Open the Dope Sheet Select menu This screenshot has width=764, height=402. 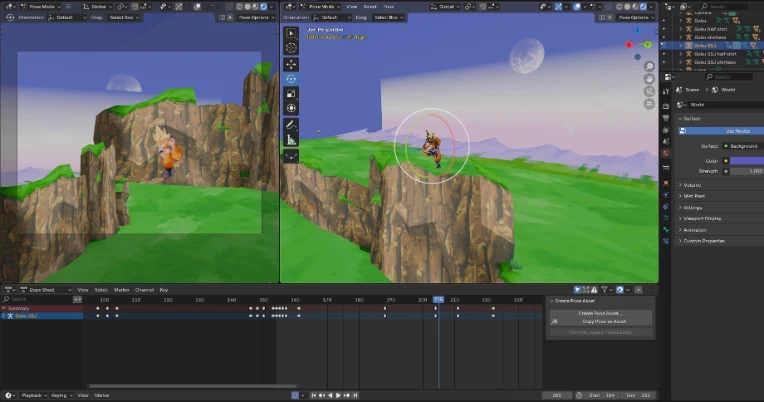click(x=101, y=289)
